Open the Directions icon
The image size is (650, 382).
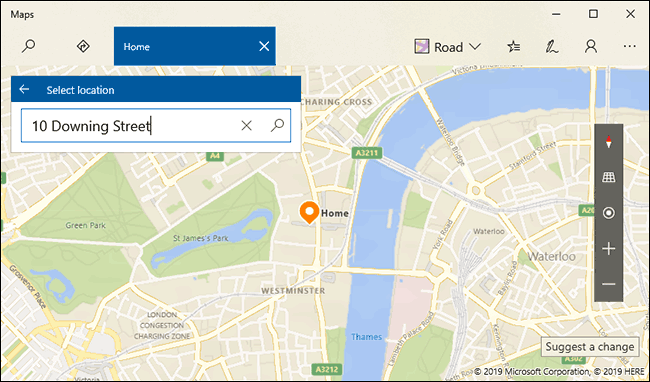[x=83, y=46]
